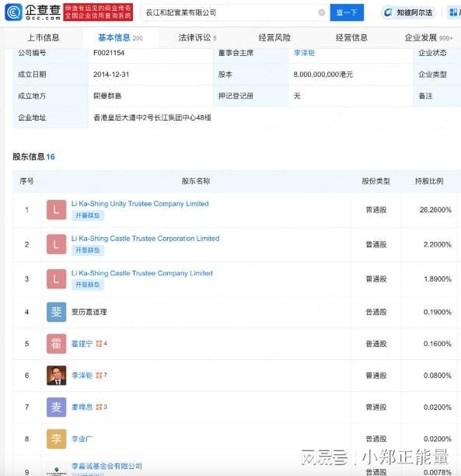
Task: Click the 李嘉诚基金会 logo in row 9
Action: [56, 471]
